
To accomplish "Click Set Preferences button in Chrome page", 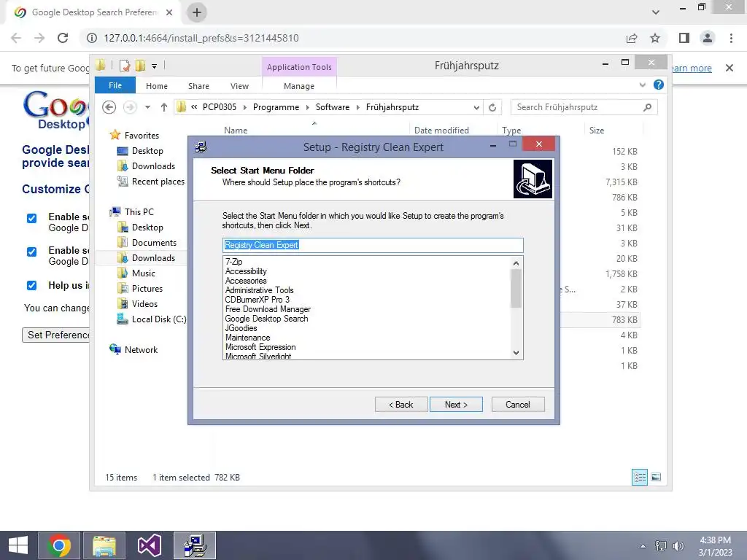I will (56, 335).
